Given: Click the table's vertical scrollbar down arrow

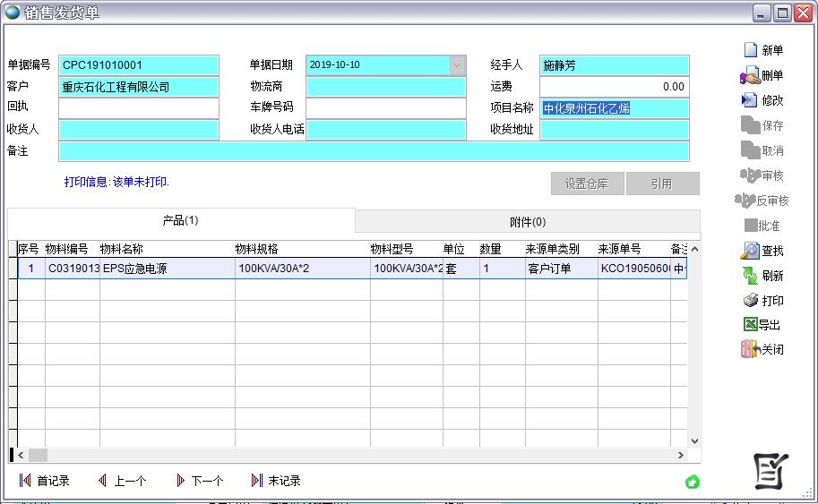Looking at the screenshot, I should click(x=693, y=440).
